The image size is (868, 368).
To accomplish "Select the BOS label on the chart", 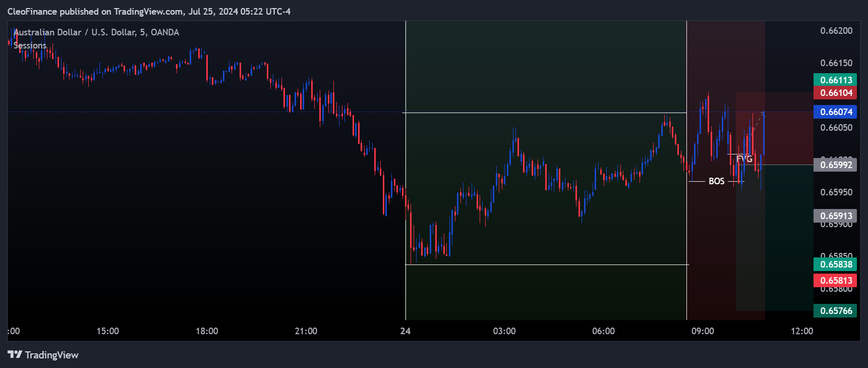I will tap(716, 181).
